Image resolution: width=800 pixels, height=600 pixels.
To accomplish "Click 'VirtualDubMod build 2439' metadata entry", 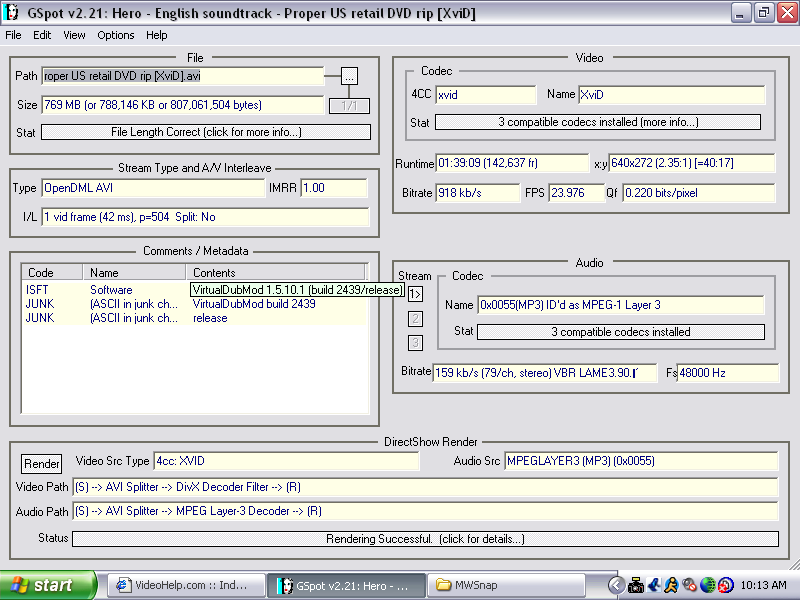I will click(254, 304).
